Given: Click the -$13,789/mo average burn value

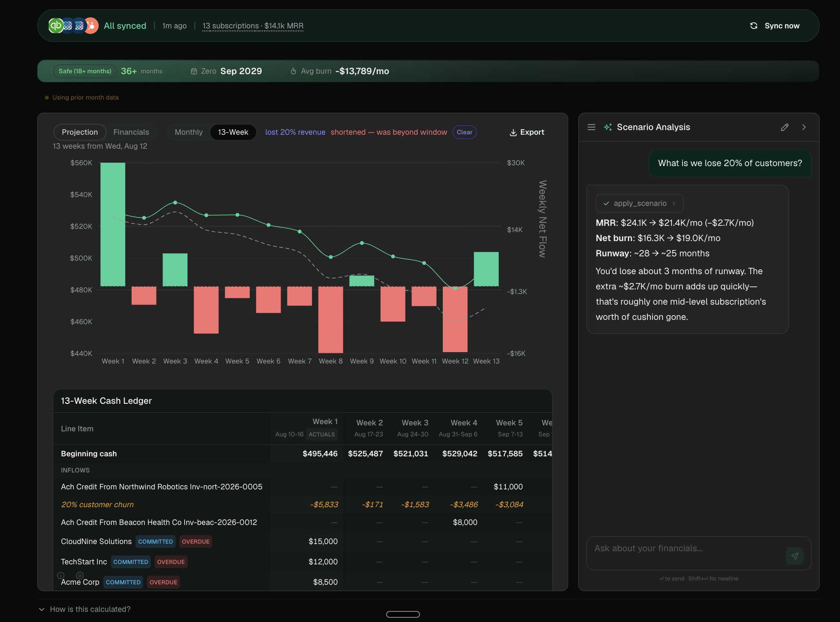Looking at the screenshot, I should [362, 71].
